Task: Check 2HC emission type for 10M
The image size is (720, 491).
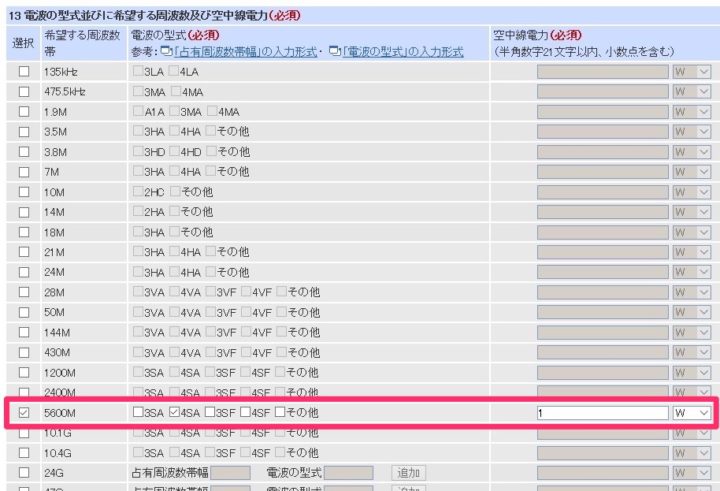Action: [x=138, y=191]
